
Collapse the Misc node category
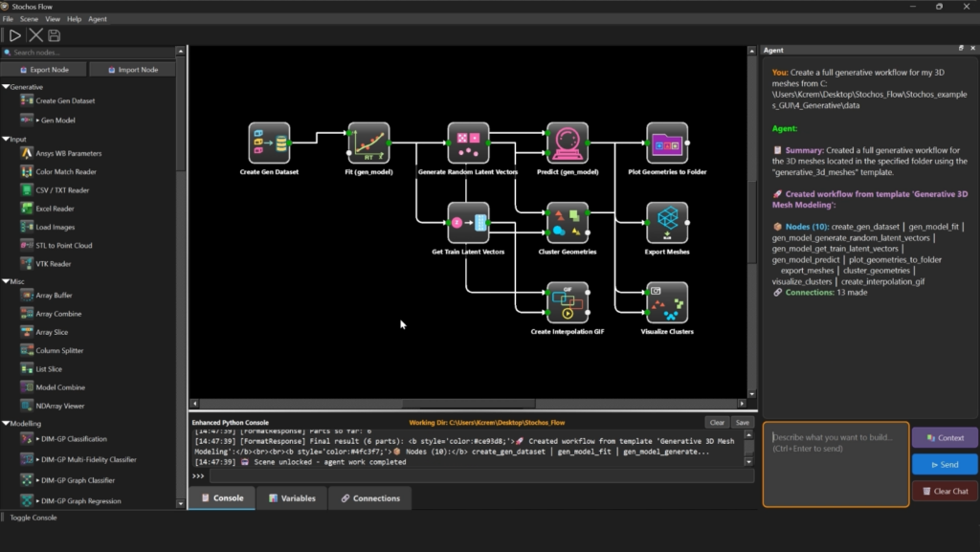point(6,281)
